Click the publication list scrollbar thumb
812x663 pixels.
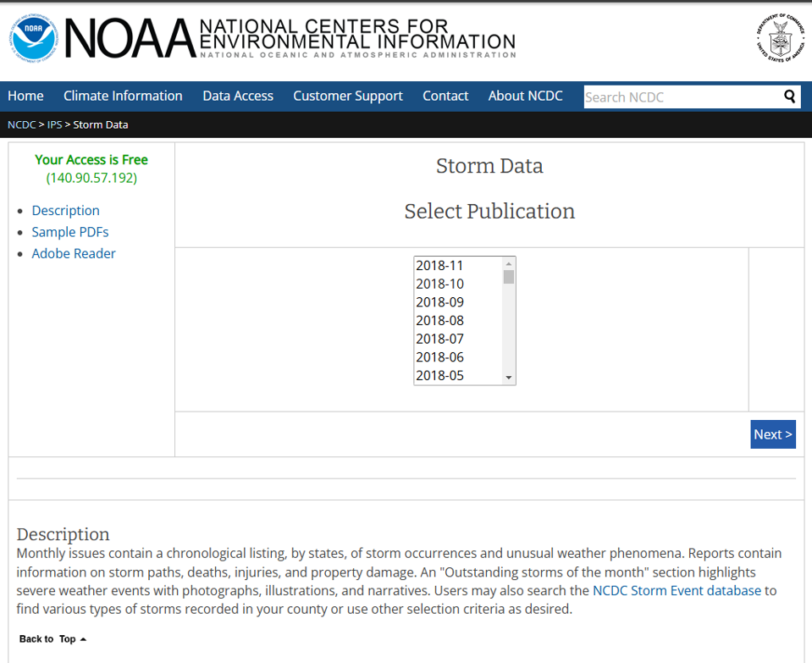tap(509, 277)
